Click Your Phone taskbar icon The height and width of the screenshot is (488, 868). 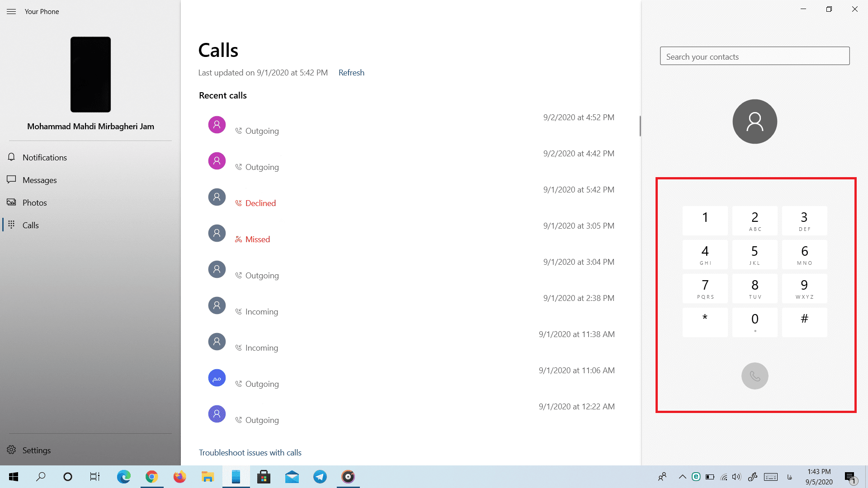pos(236,477)
